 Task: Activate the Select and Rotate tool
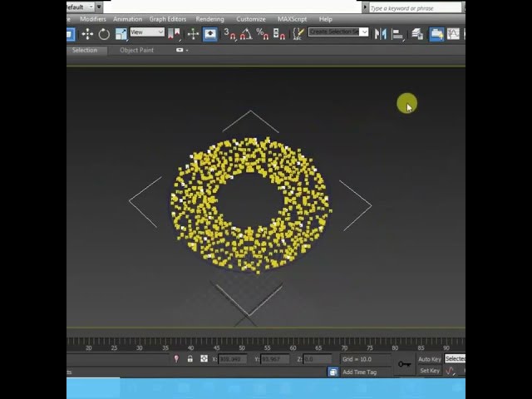coord(104,34)
